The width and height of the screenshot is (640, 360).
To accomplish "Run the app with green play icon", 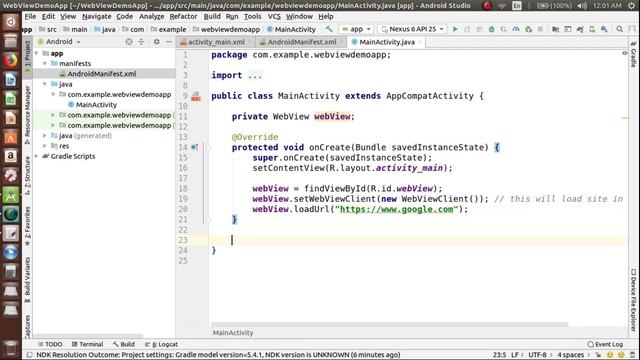I will [x=455, y=29].
